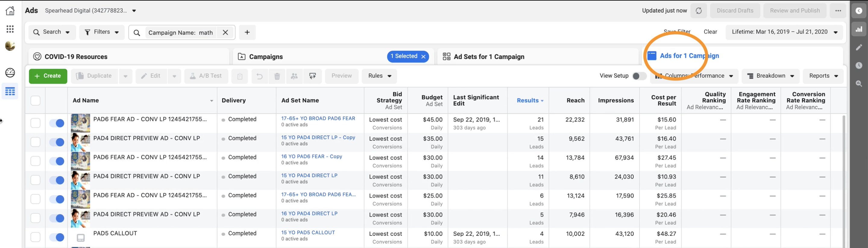Open the Columns: Performance dropdown
868x248 pixels.
click(694, 76)
